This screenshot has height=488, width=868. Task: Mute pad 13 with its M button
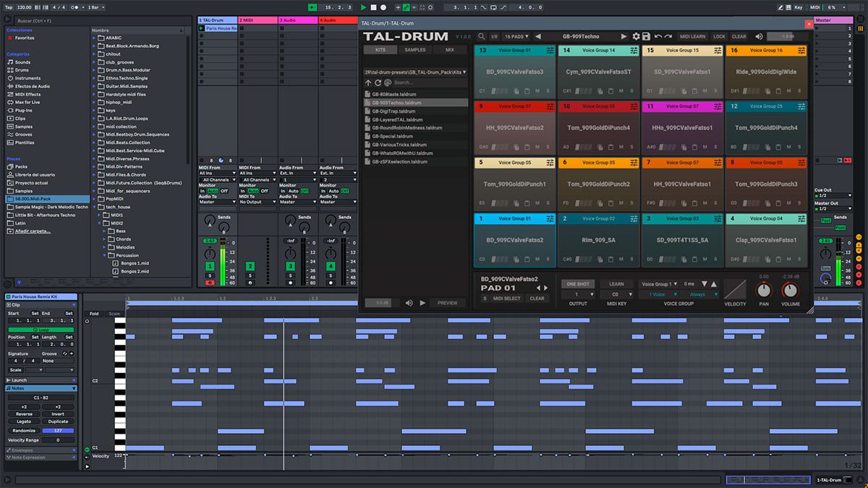pos(537,90)
